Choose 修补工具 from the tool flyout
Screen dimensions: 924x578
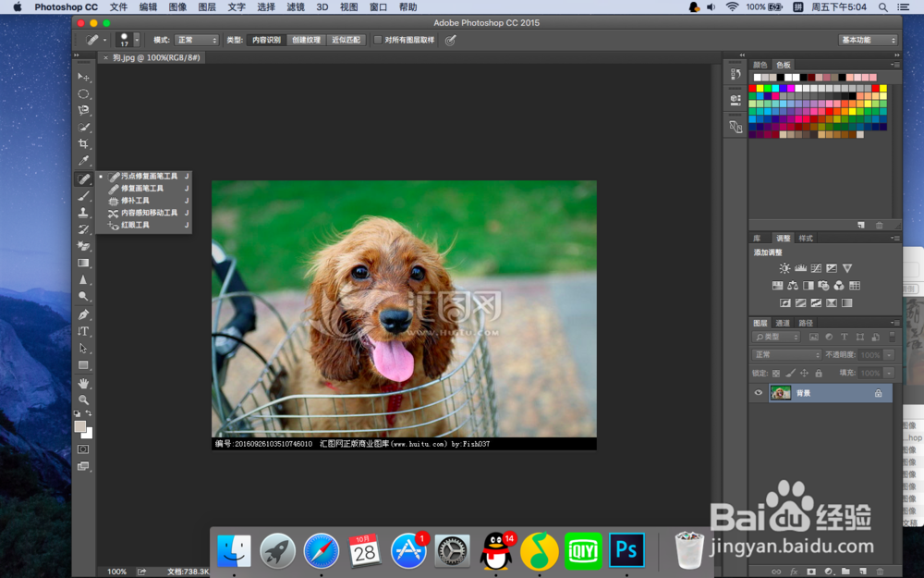coord(135,201)
